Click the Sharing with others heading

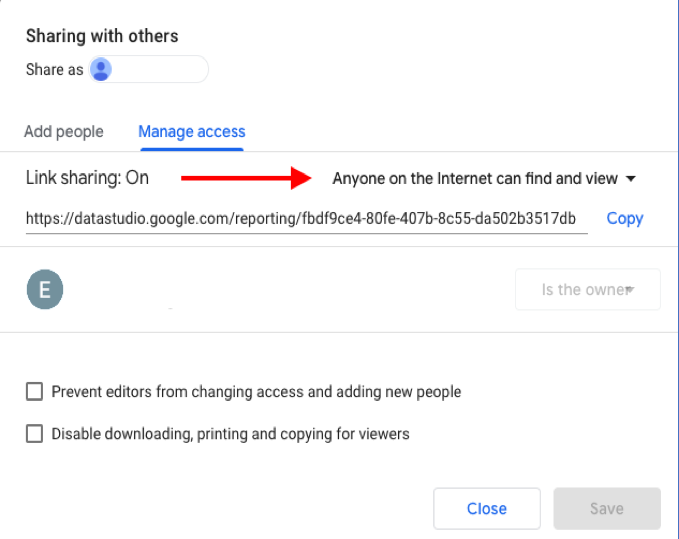pyautogui.click(x=102, y=36)
